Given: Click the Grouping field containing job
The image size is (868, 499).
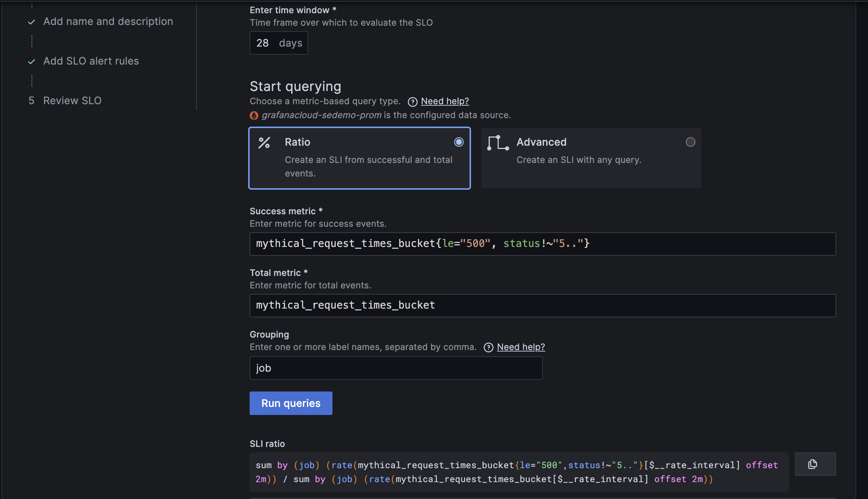Looking at the screenshot, I should (x=395, y=368).
